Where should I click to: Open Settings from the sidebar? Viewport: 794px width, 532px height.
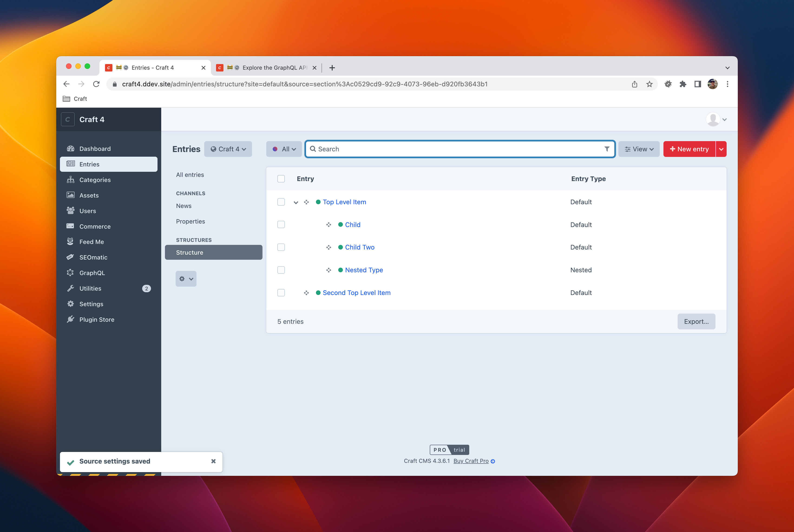(108, 304)
